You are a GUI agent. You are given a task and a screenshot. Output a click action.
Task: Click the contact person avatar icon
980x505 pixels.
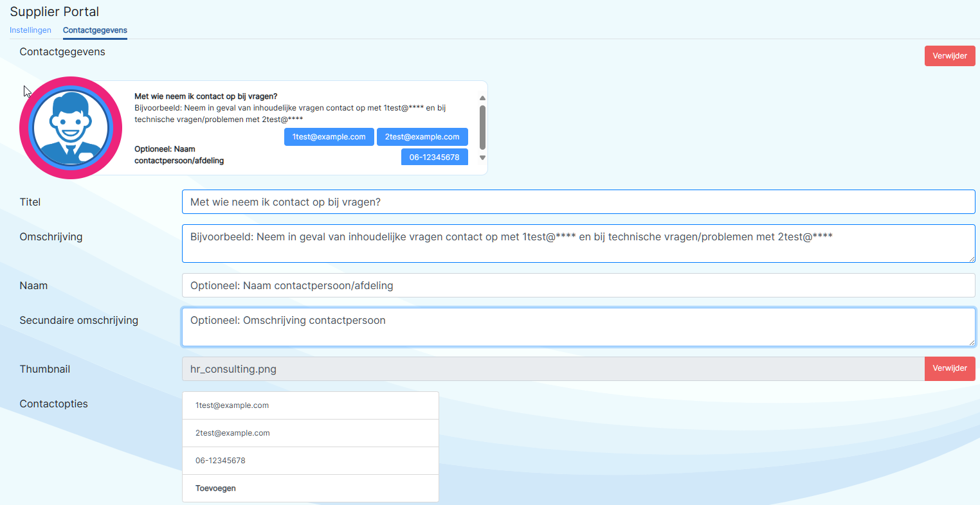pos(71,128)
